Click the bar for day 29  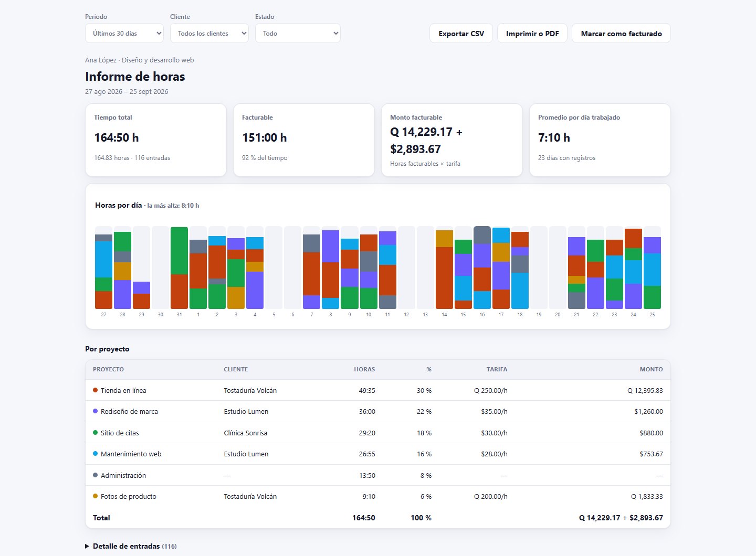pyautogui.click(x=141, y=295)
